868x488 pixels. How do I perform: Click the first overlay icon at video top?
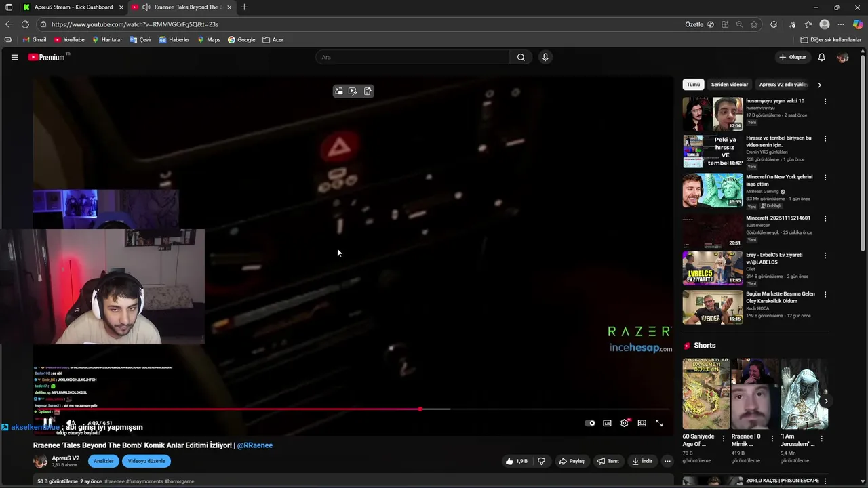(x=338, y=91)
